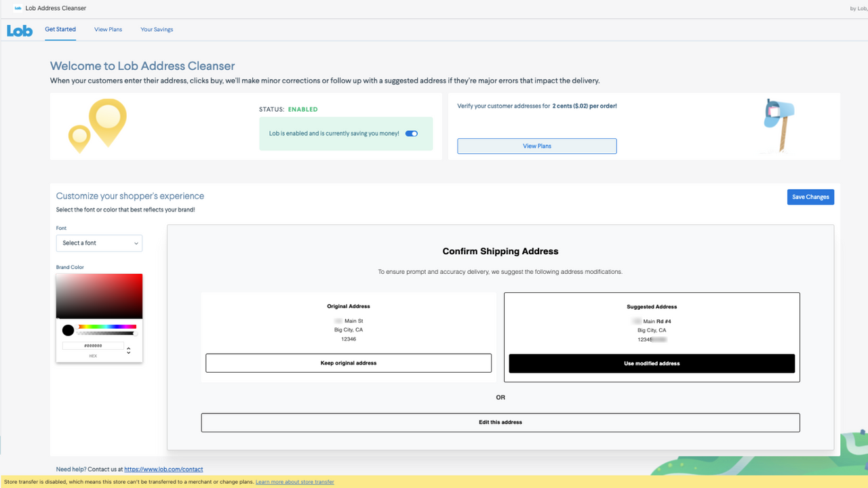Open the Your Savings tab

coord(157,30)
